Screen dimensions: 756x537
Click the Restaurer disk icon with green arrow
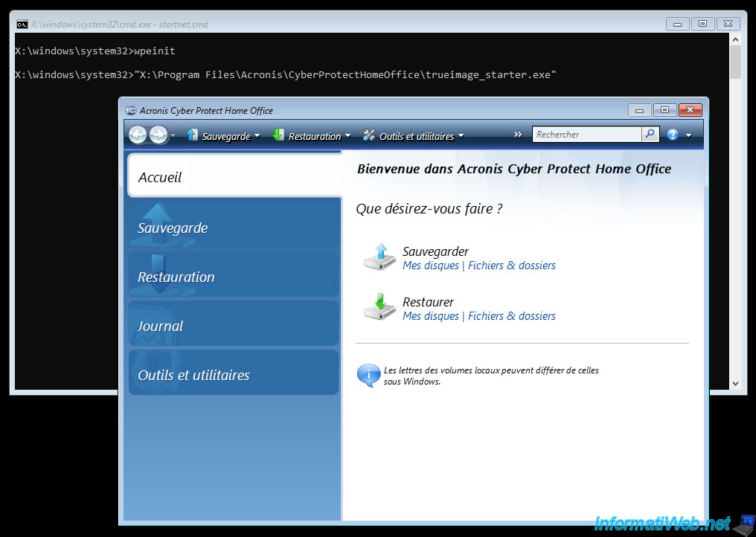(x=379, y=307)
